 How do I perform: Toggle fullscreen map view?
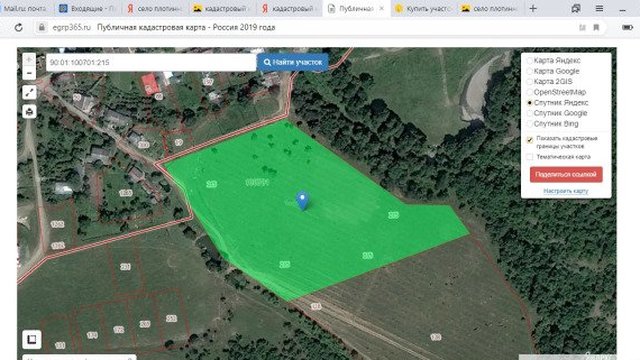pos(29,93)
